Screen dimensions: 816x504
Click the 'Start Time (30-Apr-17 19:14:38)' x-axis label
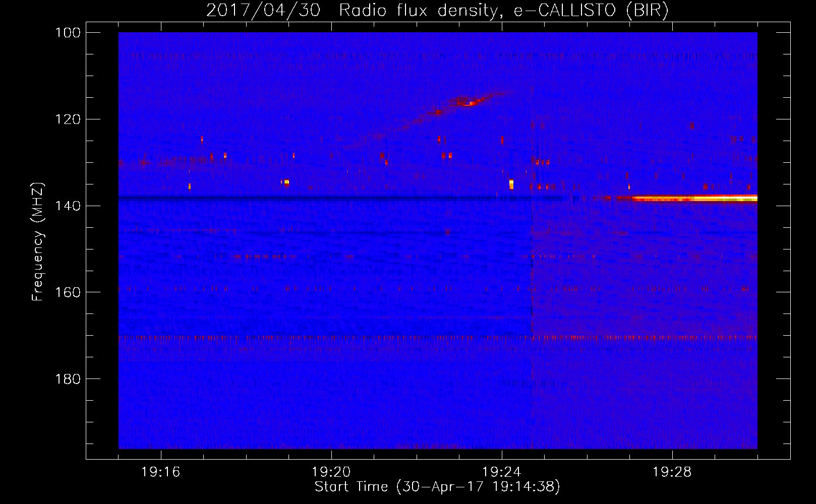click(x=437, y=487)
